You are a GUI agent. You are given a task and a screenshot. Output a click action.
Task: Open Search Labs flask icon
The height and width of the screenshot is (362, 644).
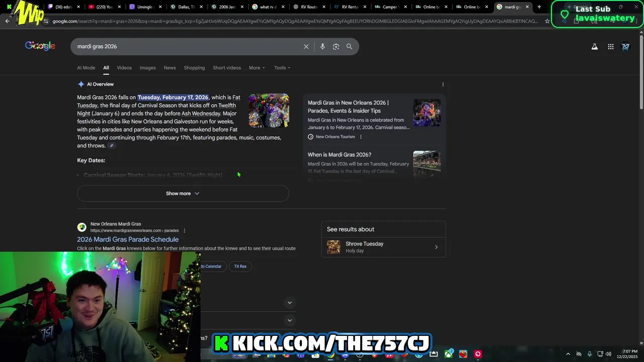594,47
